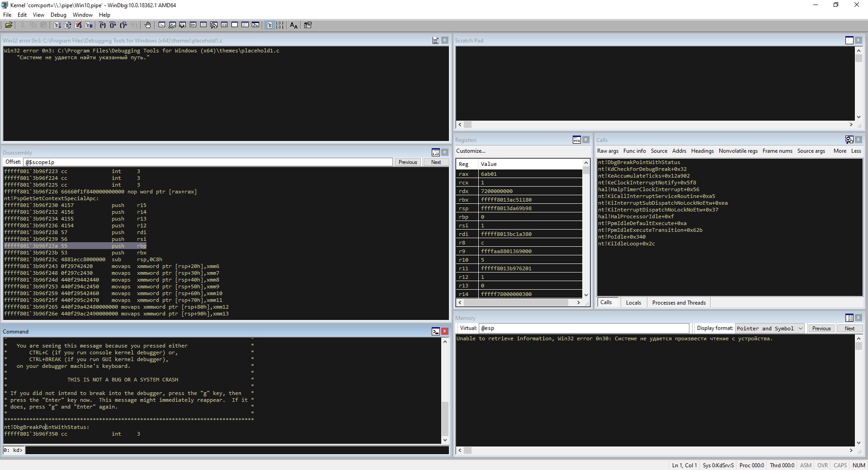The width and height of the screenshot is (868, 470).
Task: Toggle Raw args in the Calls panel
Action: coord(607,151)
